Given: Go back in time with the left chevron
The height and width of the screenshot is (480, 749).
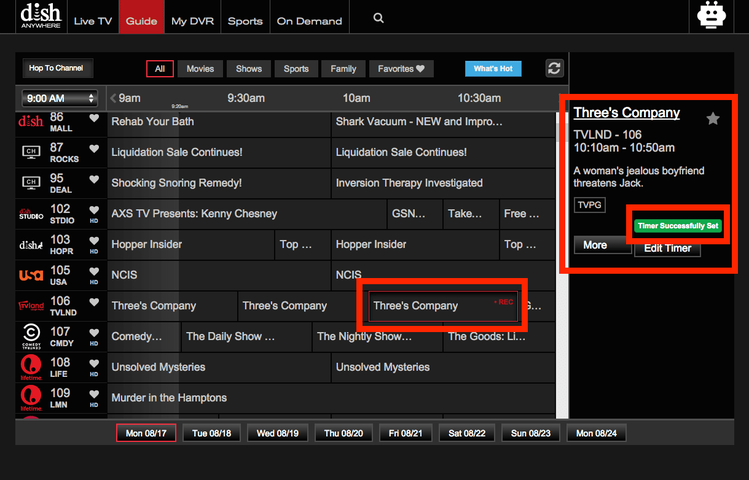Looking at the screenshot, I should (x=113, y=98).
